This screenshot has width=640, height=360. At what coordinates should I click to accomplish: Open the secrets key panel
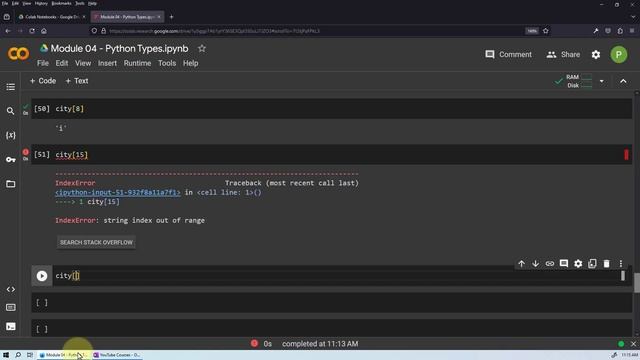point(11,160)
